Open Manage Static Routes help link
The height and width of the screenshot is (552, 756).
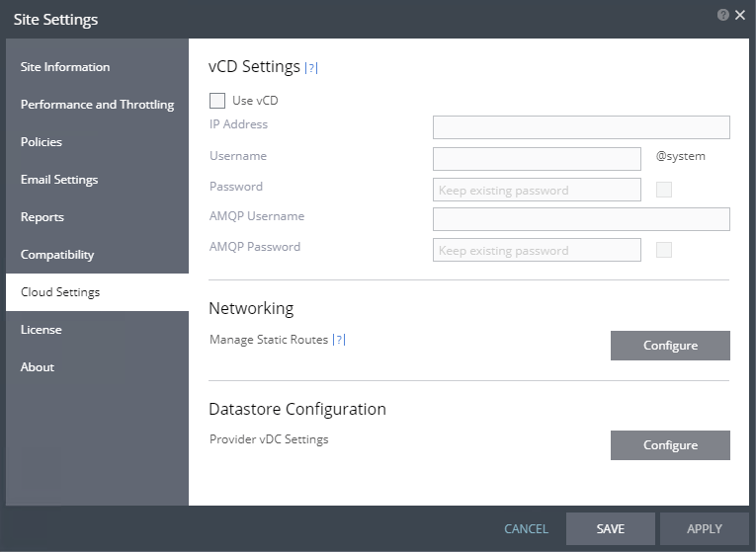coord(339,340)
